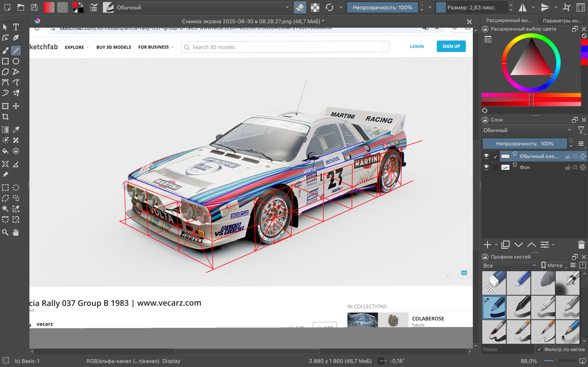
Task: Uncheck Фильтр по метке checkbox
Action: (539, 349)
